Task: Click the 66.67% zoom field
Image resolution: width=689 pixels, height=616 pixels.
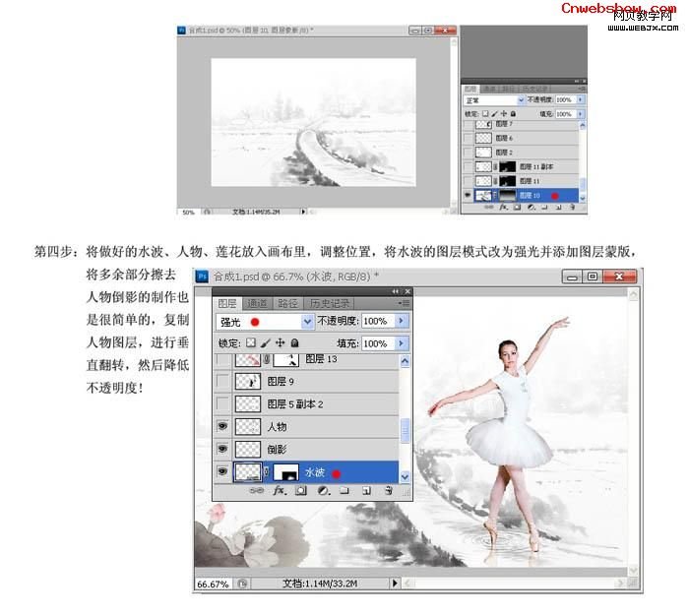Action: [214, 584]
